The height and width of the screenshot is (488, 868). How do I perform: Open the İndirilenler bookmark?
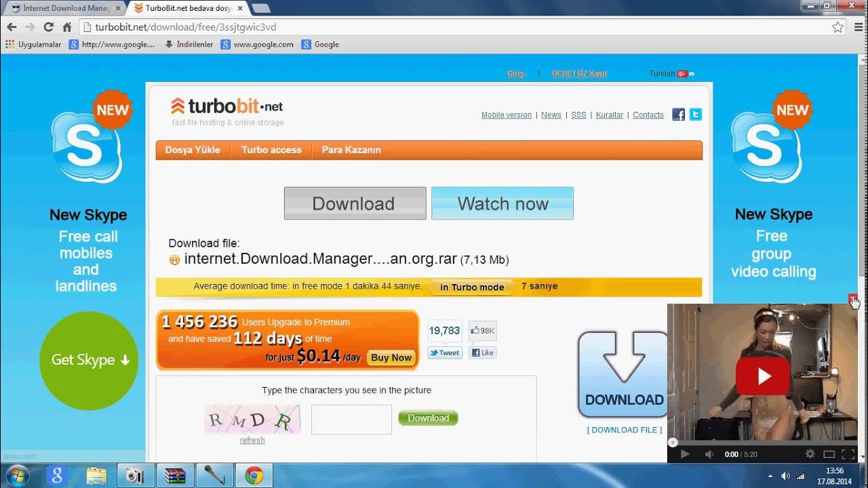coord(189,44)
